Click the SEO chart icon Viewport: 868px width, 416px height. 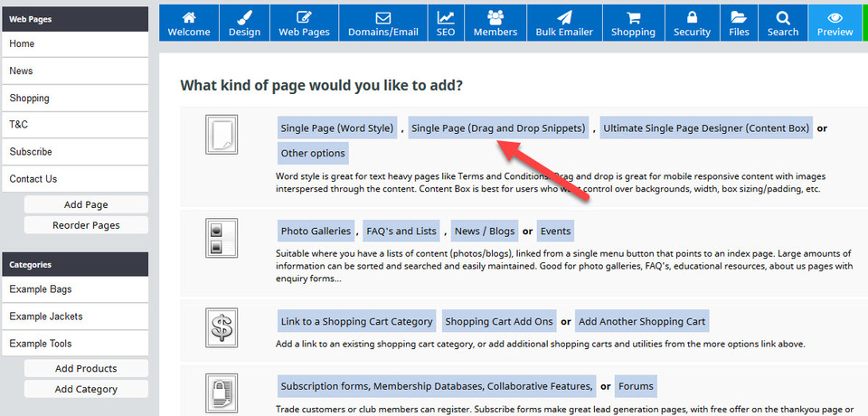coord(446,24)
